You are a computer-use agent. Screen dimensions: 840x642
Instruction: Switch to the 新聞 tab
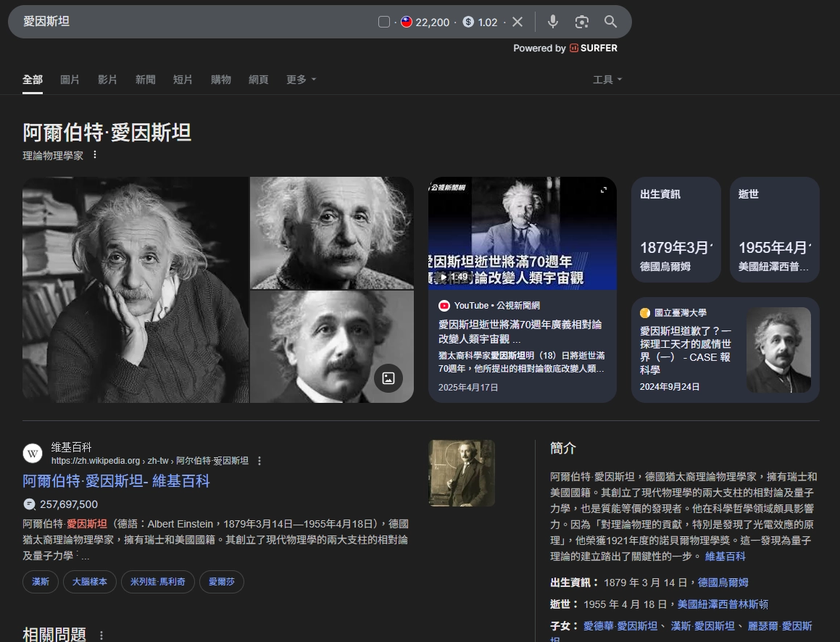[145, 79]
